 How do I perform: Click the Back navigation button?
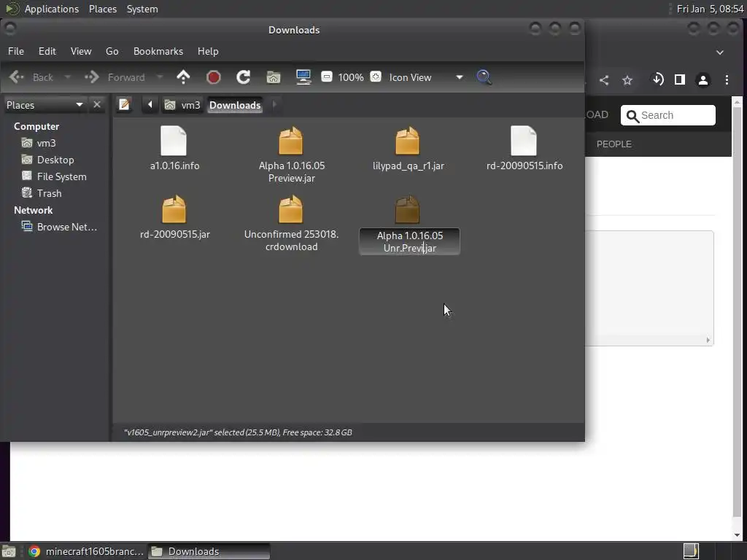tap(32, 77)
